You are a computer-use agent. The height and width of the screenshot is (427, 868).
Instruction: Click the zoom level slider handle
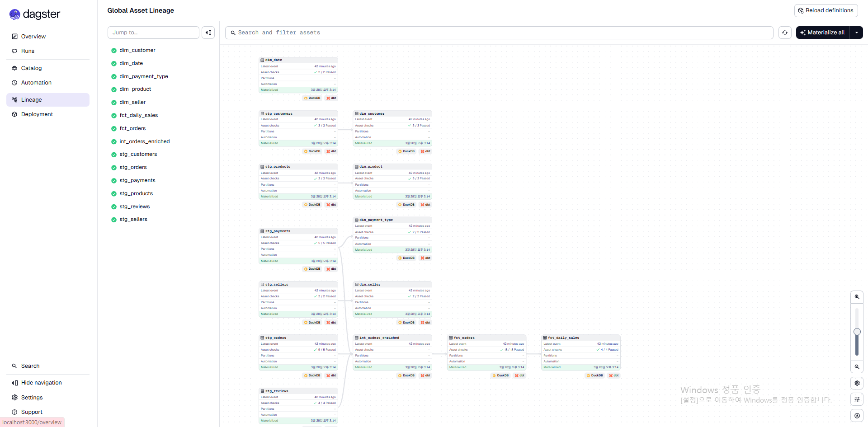pos(857,332)
